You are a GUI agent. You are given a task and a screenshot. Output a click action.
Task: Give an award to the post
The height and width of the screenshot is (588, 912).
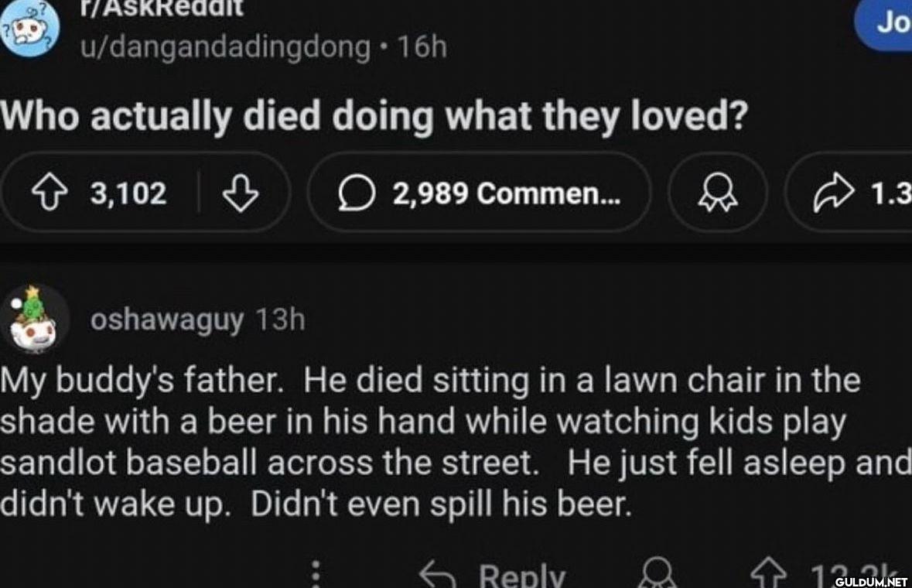718,193
